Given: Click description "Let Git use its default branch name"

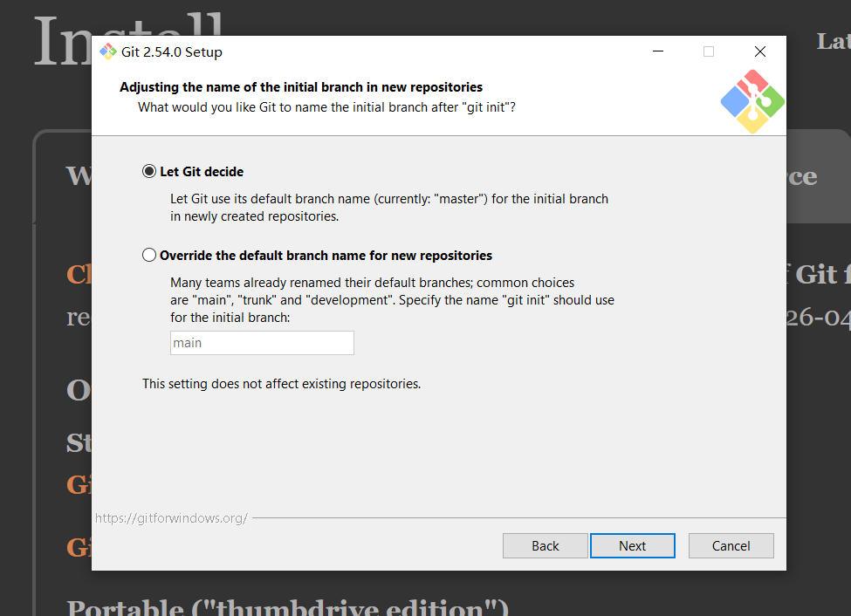Looking at the screenshot, I should point(389,208).
